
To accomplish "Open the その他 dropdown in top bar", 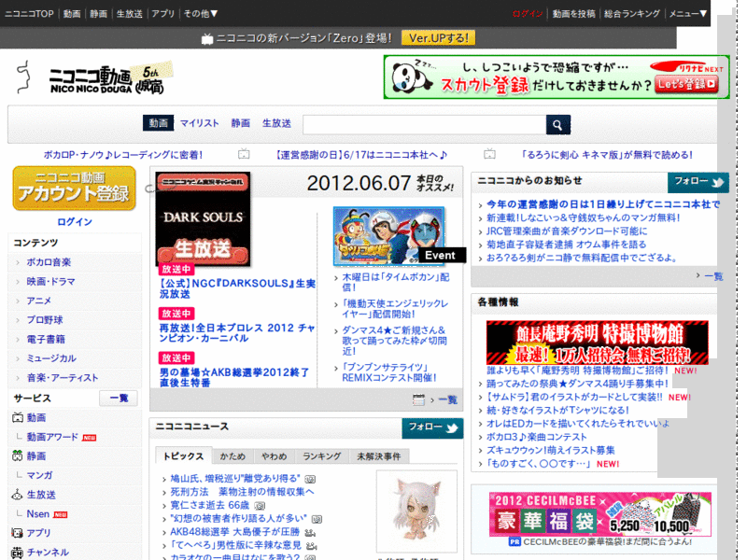I will [x=201, y=14].
